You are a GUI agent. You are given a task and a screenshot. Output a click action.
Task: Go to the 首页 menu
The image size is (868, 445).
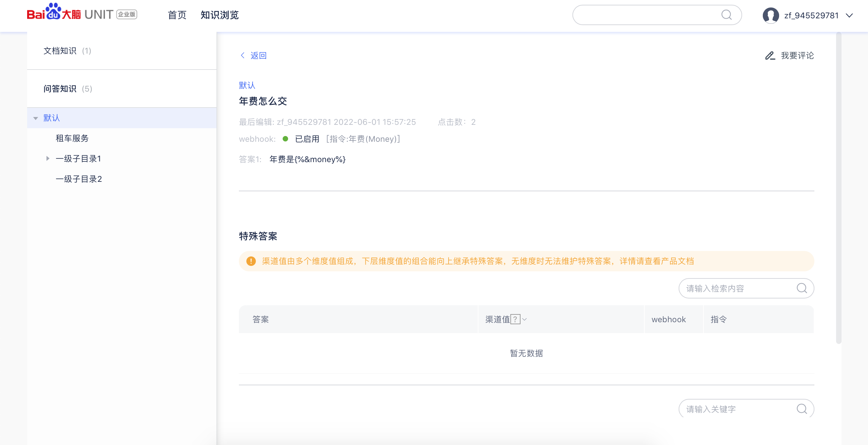click(177, 15)
